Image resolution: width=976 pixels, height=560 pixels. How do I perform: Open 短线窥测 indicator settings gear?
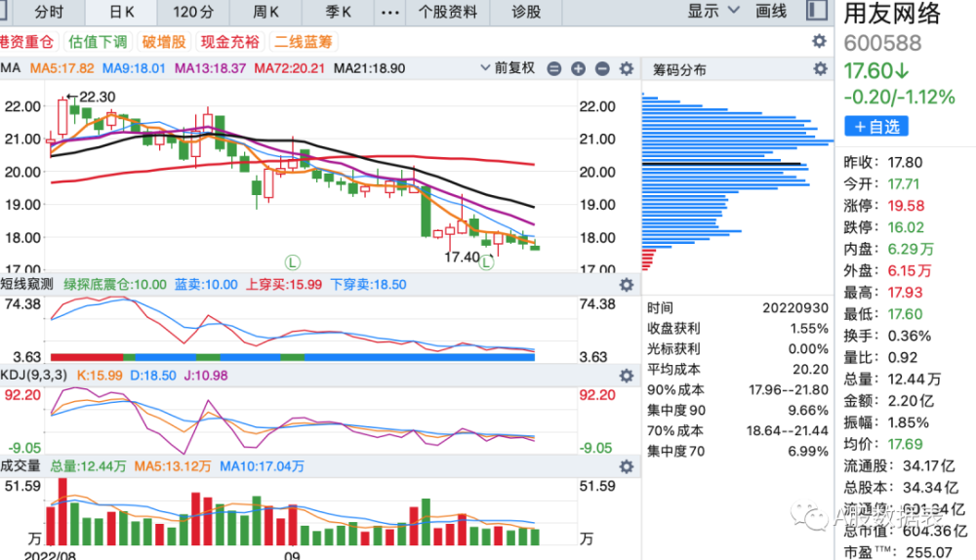pos(627,285)
